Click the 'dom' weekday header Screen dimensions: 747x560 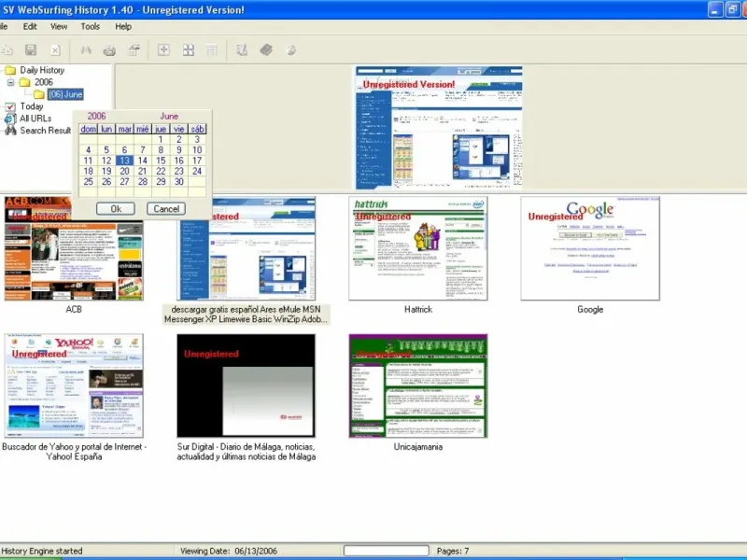coord(88,129)
